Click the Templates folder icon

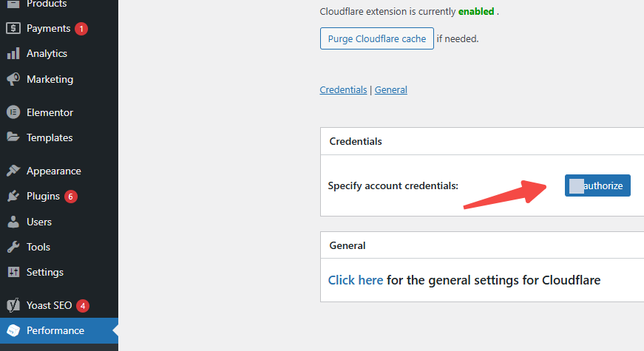13,137
